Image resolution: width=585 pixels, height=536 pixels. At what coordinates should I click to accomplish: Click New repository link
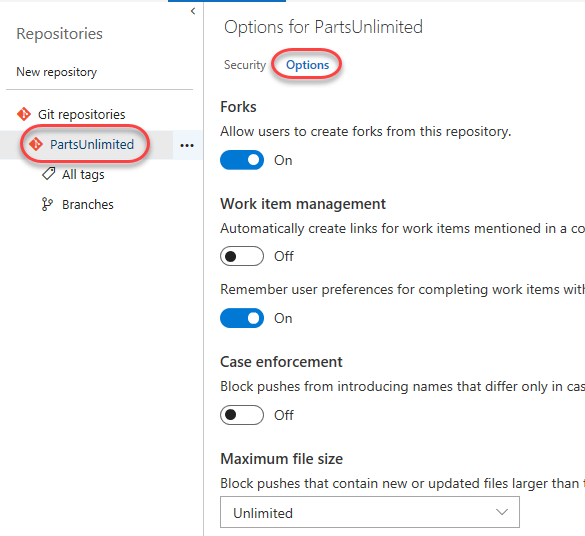(x=57, y=72)
